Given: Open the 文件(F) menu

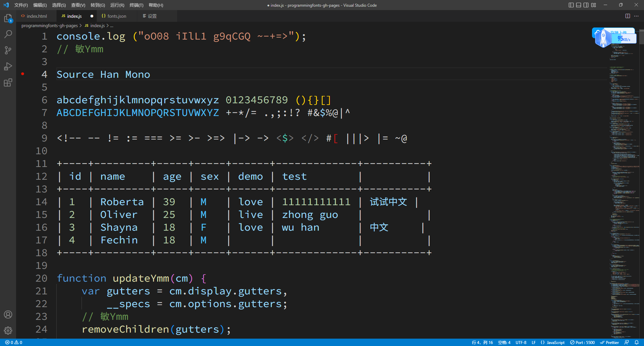Looking at the screenshot, I should [21, 5].
